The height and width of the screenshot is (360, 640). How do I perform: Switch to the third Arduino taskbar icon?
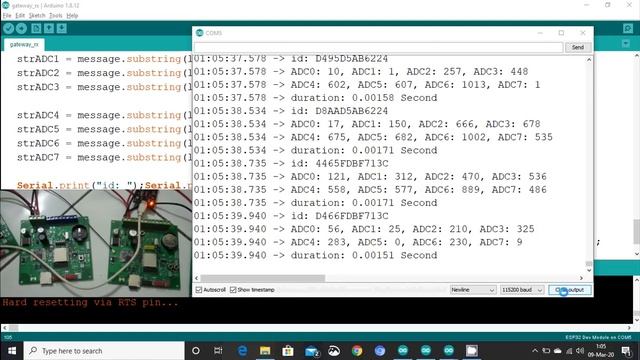tap(449, 351)
